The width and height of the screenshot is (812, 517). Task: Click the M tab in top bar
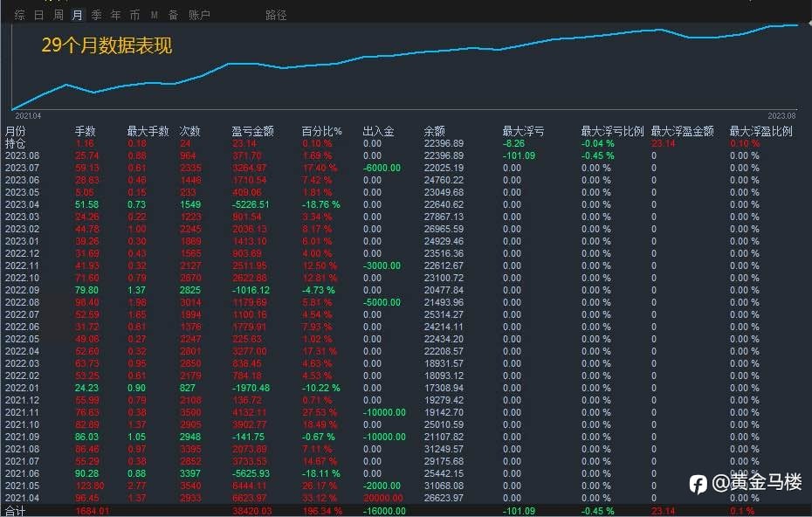[x=154, y=16]
